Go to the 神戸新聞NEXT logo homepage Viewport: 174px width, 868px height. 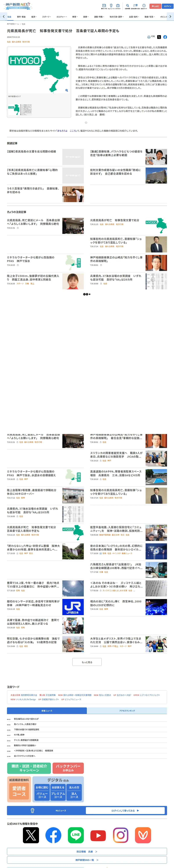(x=18, y=6)
